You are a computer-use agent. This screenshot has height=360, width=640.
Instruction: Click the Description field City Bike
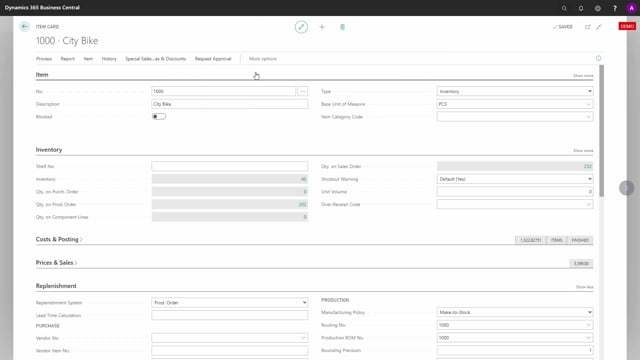click(x=229, y=104)
